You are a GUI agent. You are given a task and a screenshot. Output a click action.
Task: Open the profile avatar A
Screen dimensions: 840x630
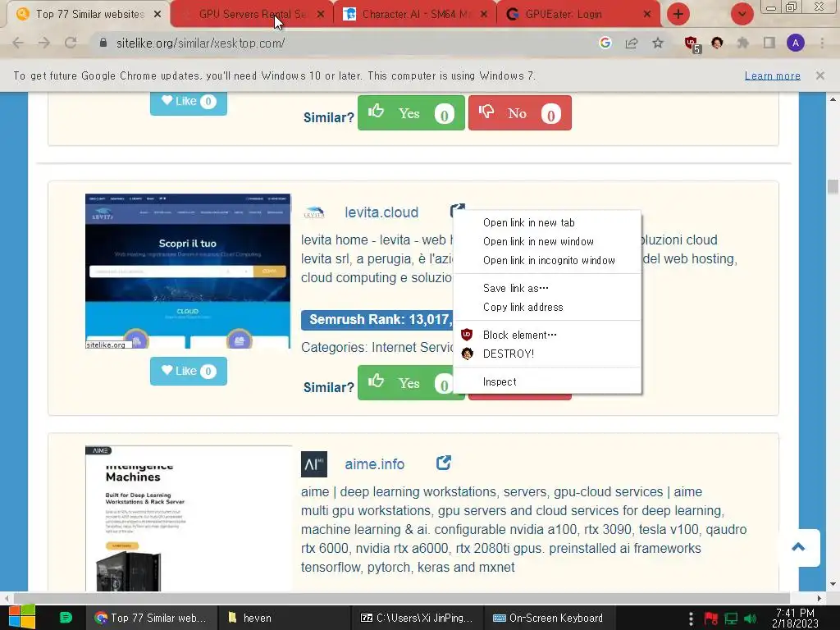[x=796, y=43]
